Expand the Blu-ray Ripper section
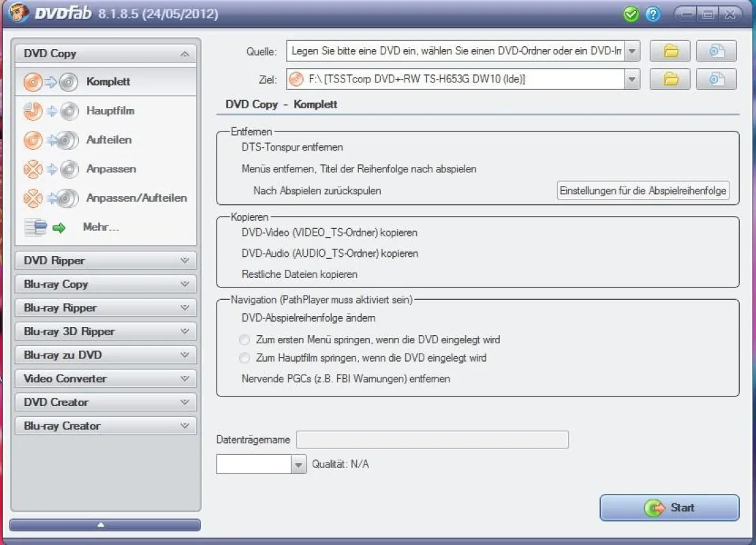 (x=106, y=308)
